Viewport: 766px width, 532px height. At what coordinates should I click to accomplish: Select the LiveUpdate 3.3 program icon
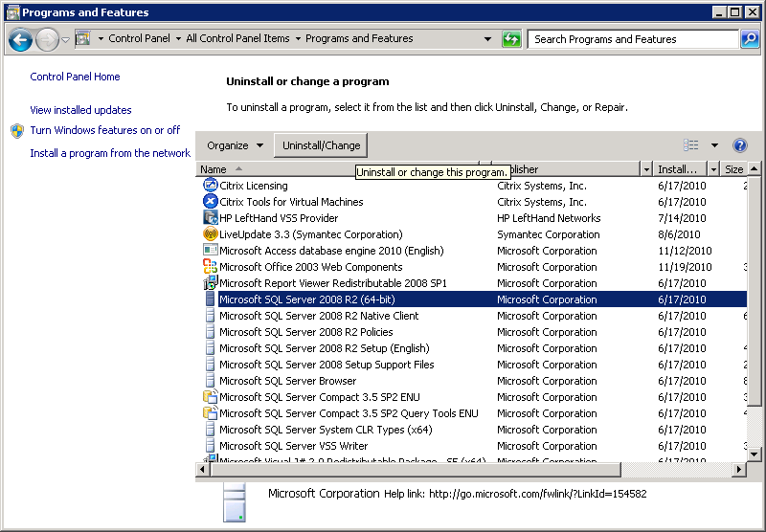(x=211, y=234)
